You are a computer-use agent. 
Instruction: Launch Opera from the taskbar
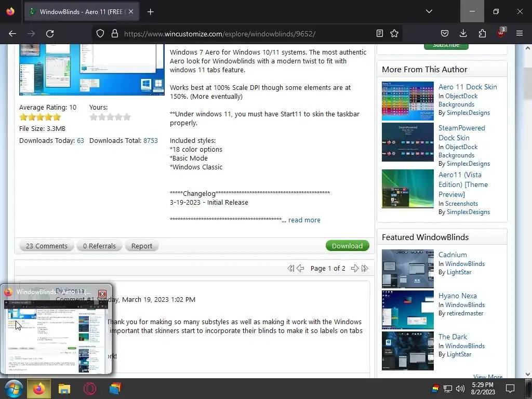[x=90, y=389]
